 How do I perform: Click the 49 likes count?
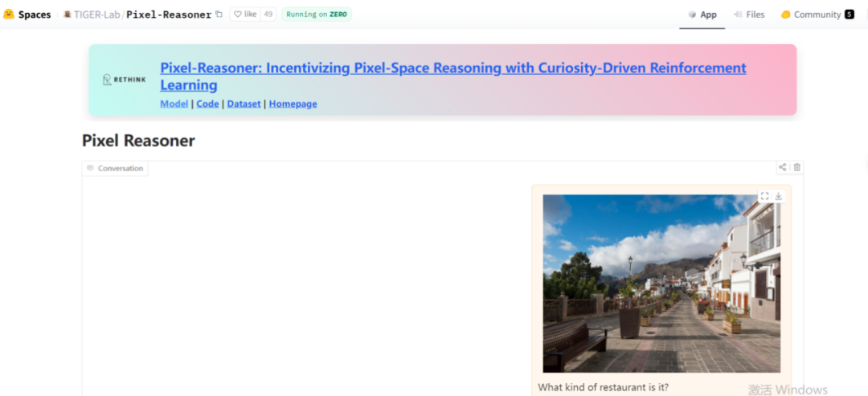tap(268, 14)
